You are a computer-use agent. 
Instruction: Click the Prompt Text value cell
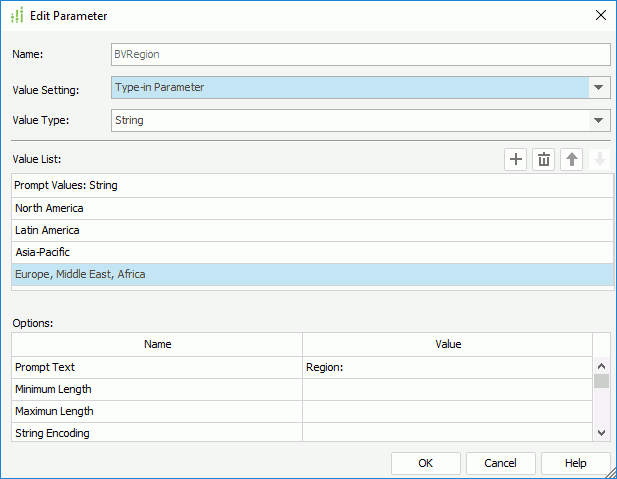447,367
